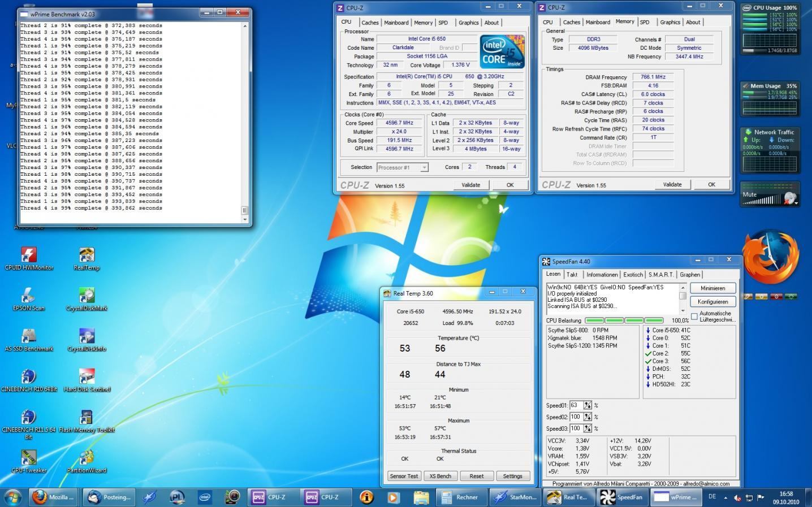Launch CINEBENCH R10 64Bit shortcut
The width and height of the screenshot is (812, 507).
(x=29, y=381)
